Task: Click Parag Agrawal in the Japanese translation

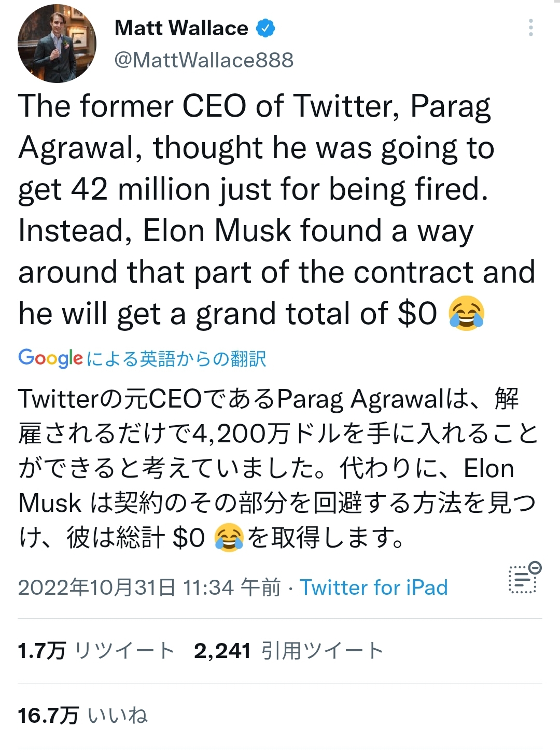Action: (x=361, y=399)
